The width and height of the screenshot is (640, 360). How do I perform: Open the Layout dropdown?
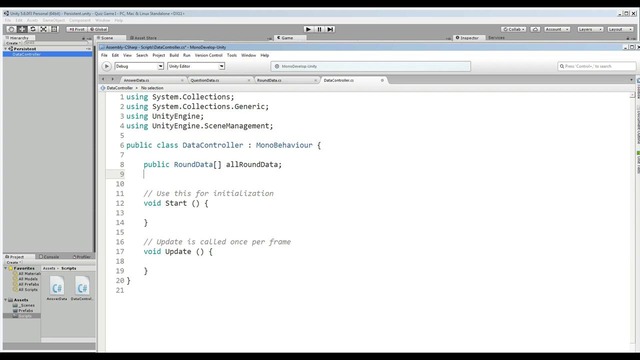click(x=620, y=29)
